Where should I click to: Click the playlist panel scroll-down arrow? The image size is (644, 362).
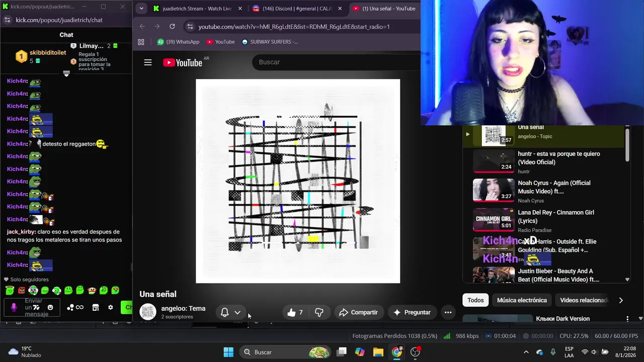(627, 280)
